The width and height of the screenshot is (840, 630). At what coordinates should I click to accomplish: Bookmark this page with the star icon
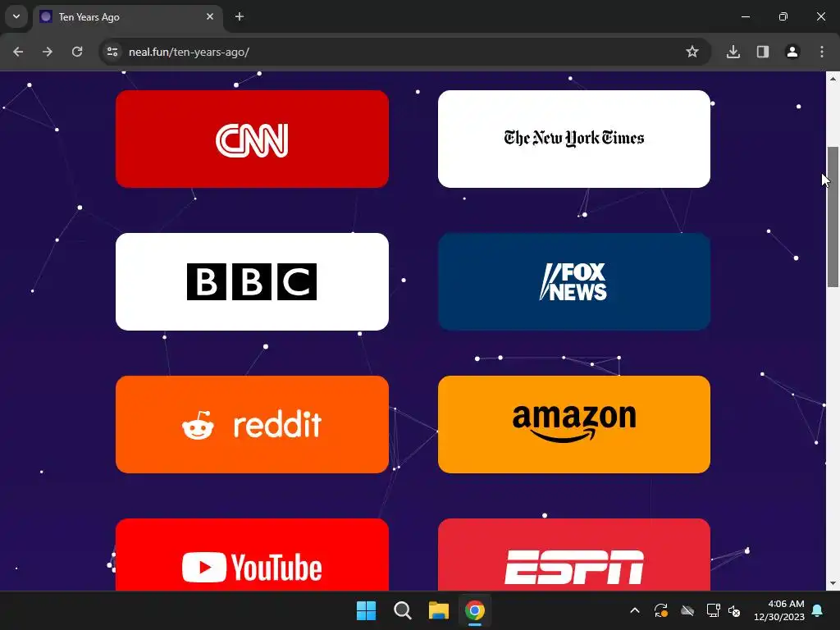[x=692, y=52]
